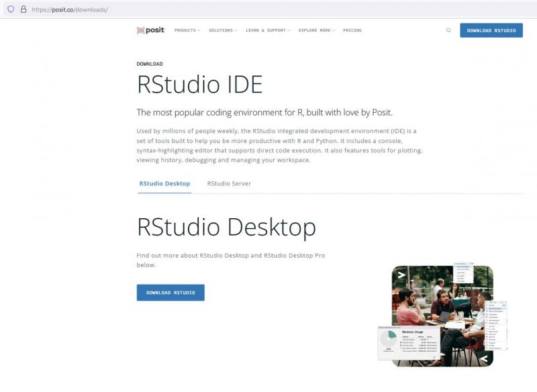This screenshot has width=537, height=392.
Task: Open the site search magnifier icon
Action: click(447, 30)
